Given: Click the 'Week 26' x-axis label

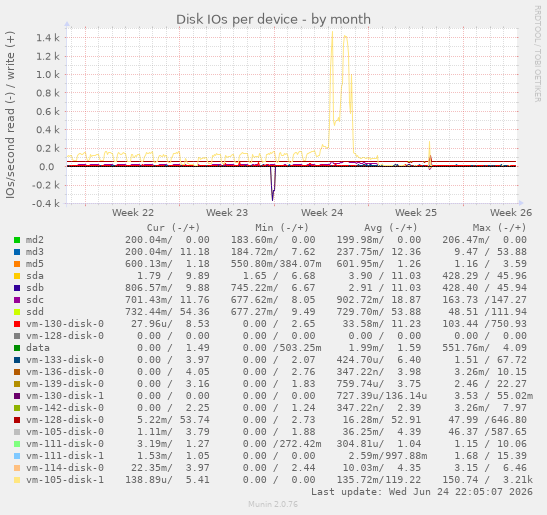Looking at the screenshot, I should [511, 212].
